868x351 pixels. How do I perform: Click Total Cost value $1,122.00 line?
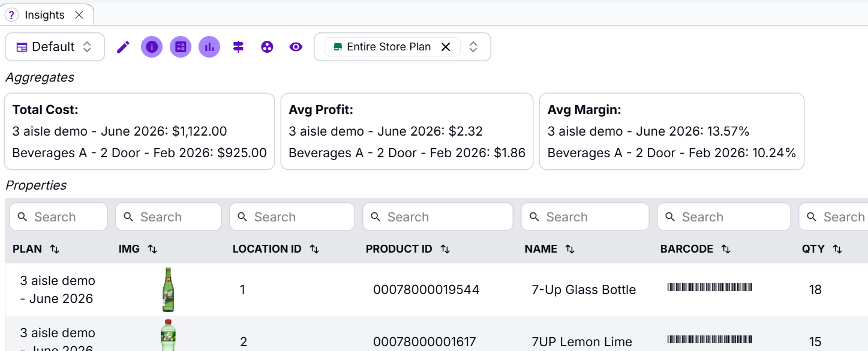(x=119, y=131)
